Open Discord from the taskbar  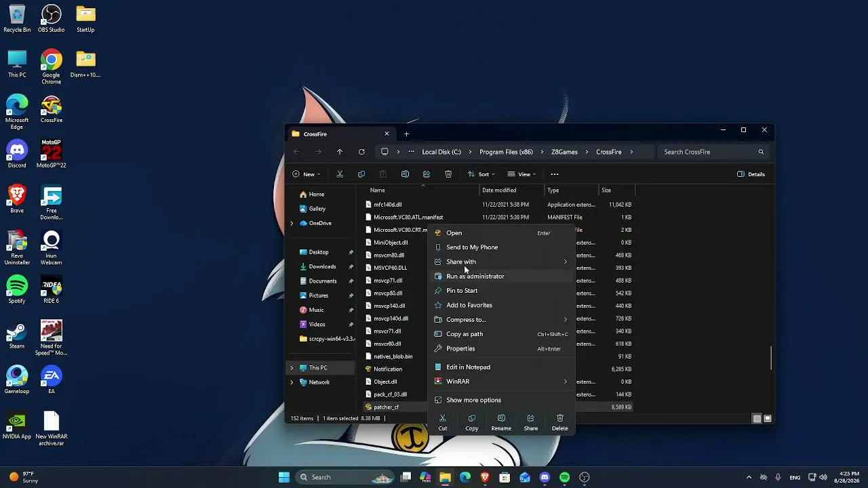545,477
